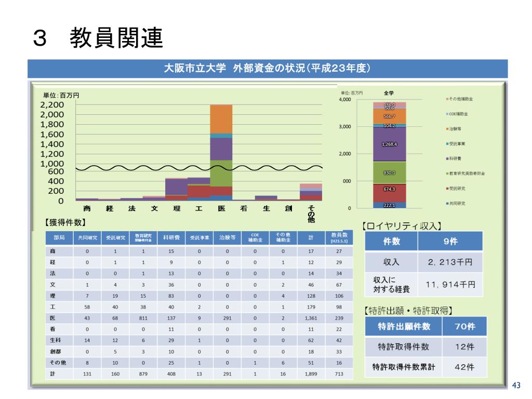Image resolution: width=532 pixels, height=399 pixels.
Task: Click the 9件 value cell
Action: tap(450, 241)
